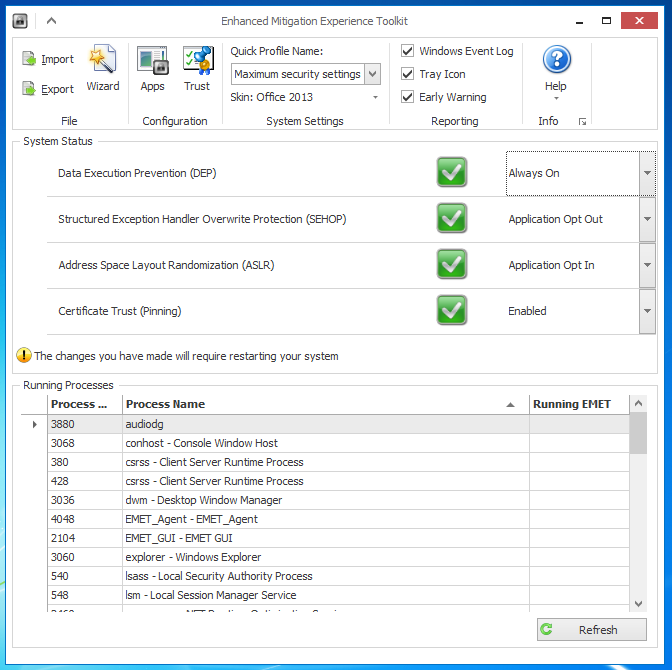The width and height of the screenshot is (672, 670).
Task: Expand the DEP Always On dropdown
Action: 647,173
